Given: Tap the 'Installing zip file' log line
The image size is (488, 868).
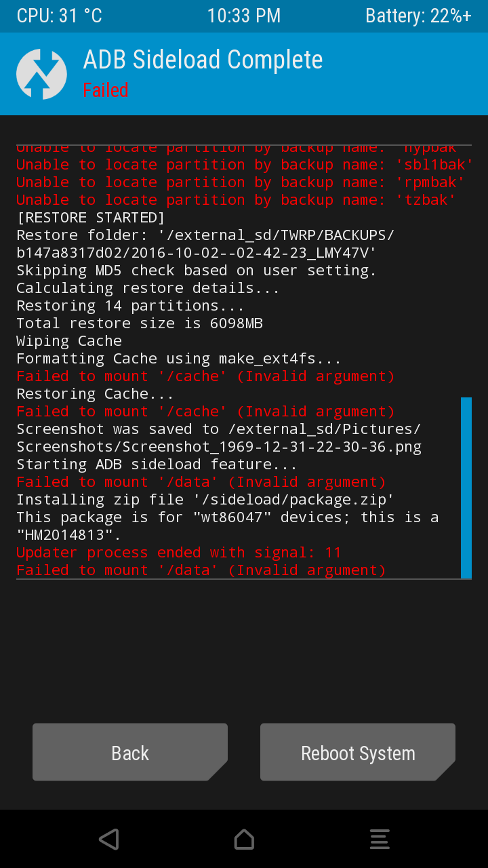Looking at the screenshot, I should (x=205, y=500).
